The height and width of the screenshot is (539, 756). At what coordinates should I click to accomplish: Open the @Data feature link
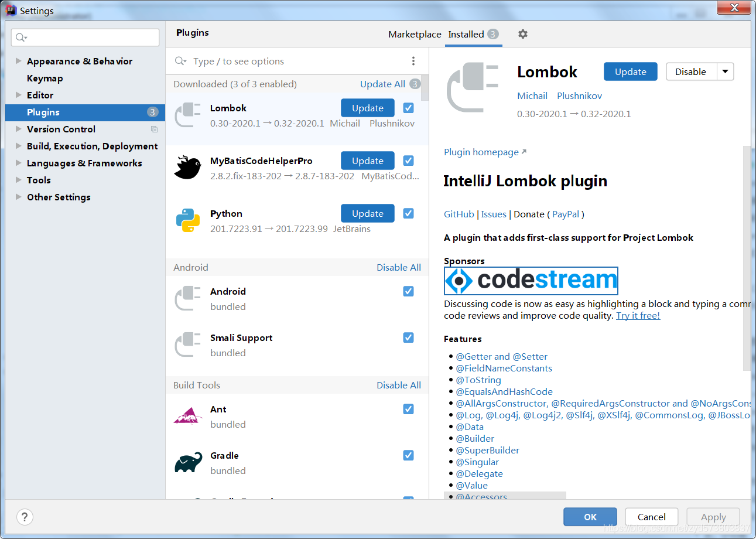[470, 427]
